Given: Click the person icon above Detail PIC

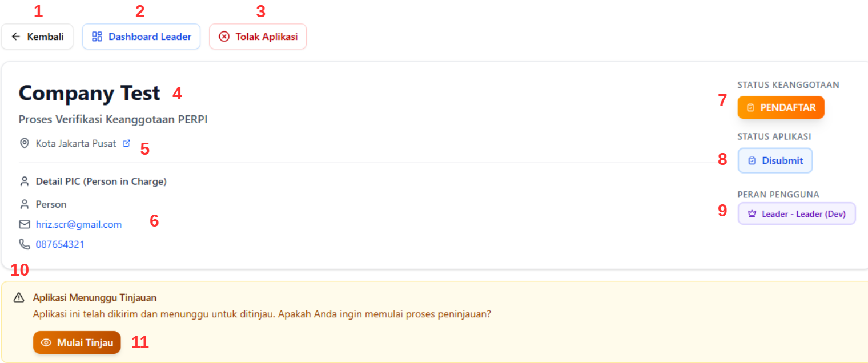Looking at the screenshot, I should pos(24,181).
